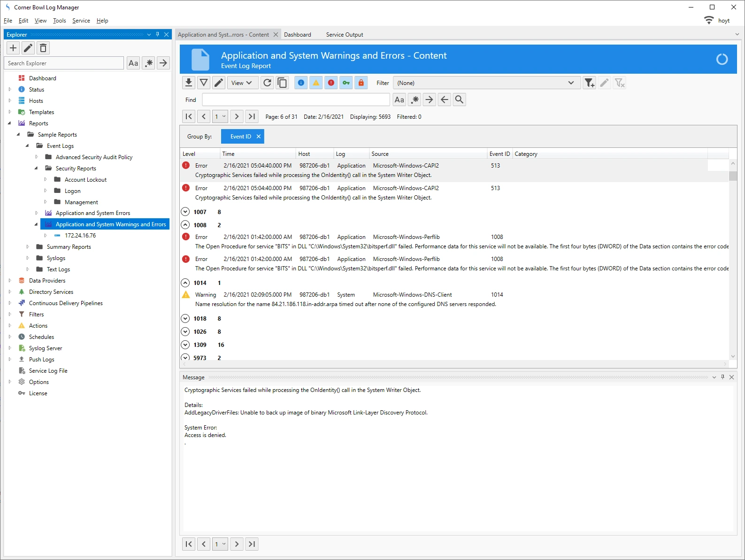Sort by the Source column header
Screen dimensions: 745x560
coord(428,154)
